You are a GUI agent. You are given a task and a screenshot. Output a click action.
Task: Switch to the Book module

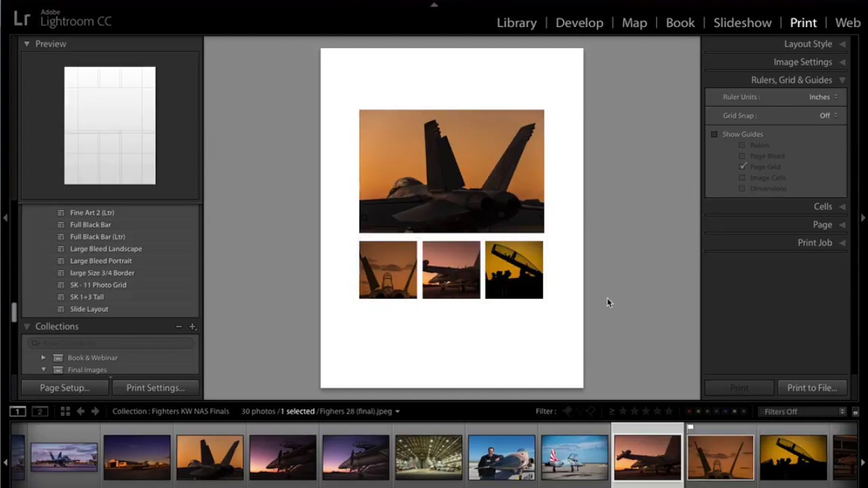[680, 22]
